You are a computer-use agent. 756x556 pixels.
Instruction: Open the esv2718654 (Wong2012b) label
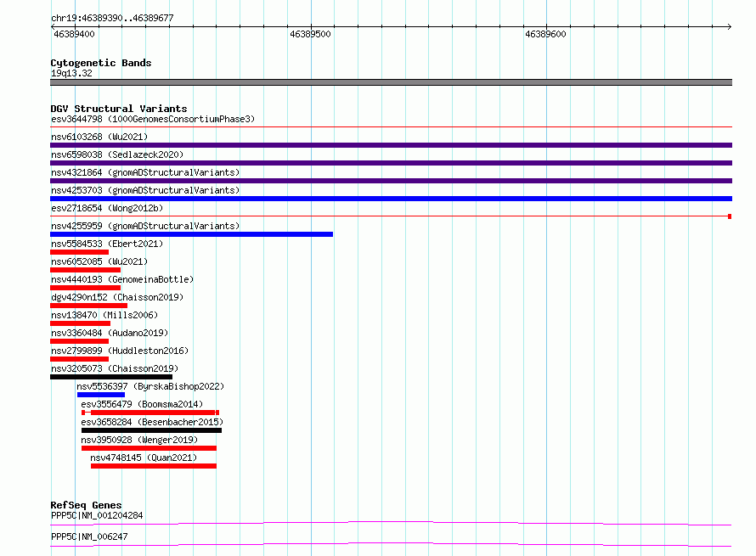pos(107,208)
